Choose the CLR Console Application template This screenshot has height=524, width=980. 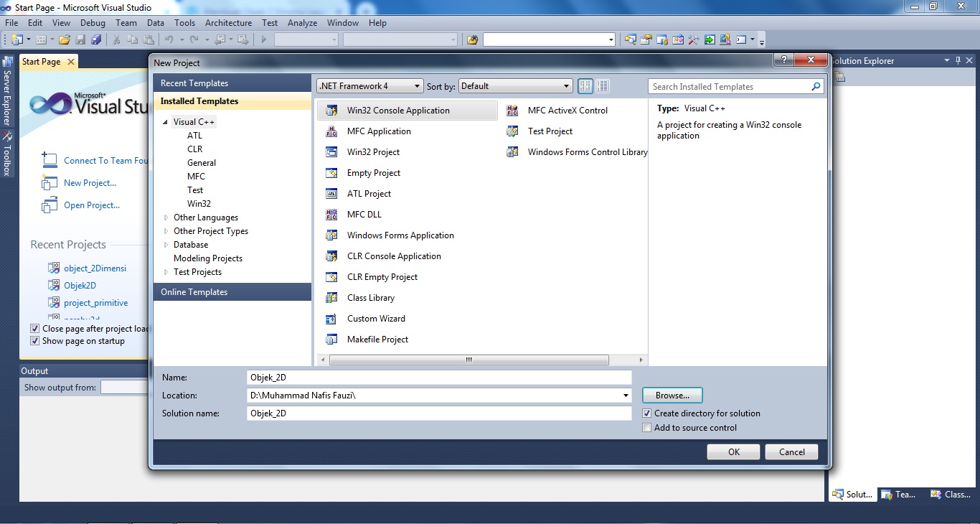(x=394, y=256)
